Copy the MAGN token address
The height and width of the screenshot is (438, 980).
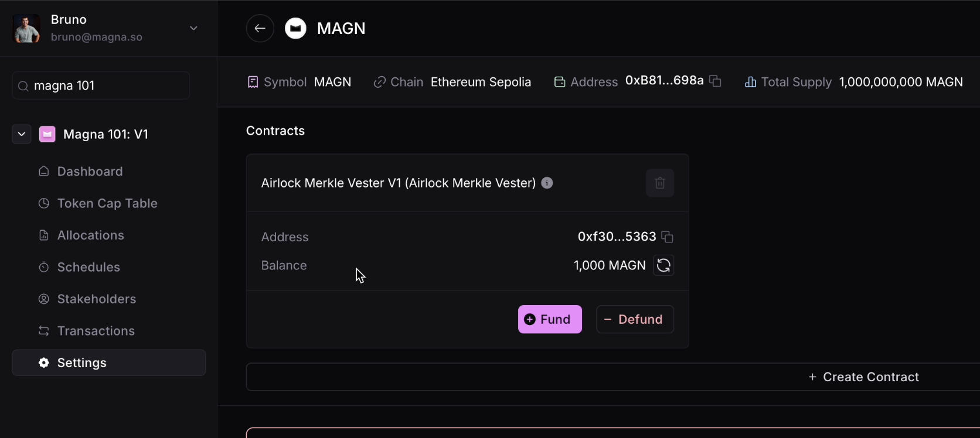tap(715, 81)
